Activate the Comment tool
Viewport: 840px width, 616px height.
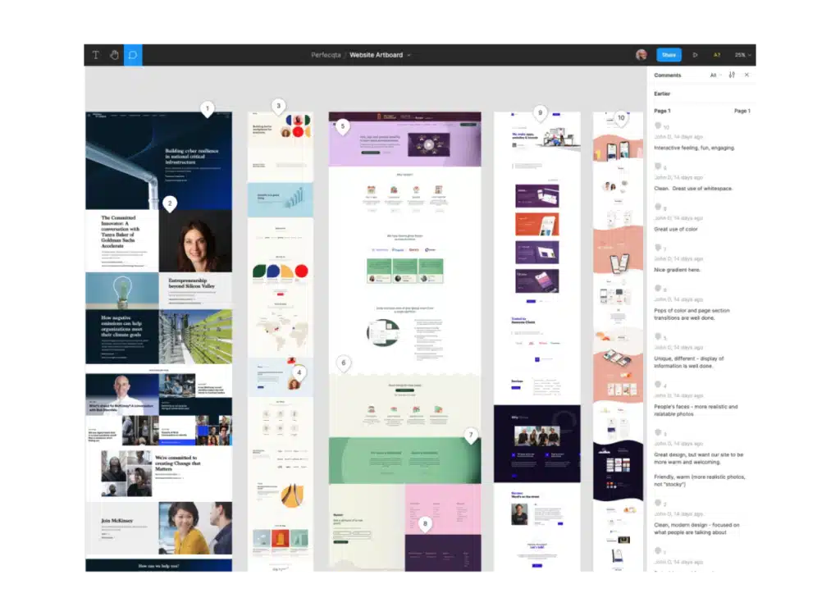[132, 55]
